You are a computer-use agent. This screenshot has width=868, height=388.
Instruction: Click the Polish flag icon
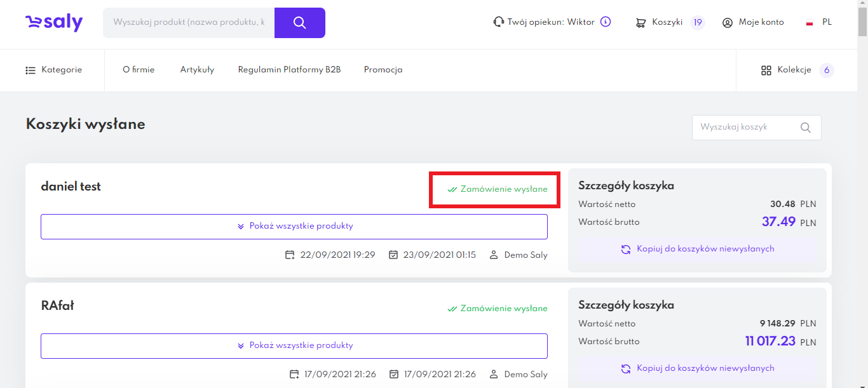810,23
